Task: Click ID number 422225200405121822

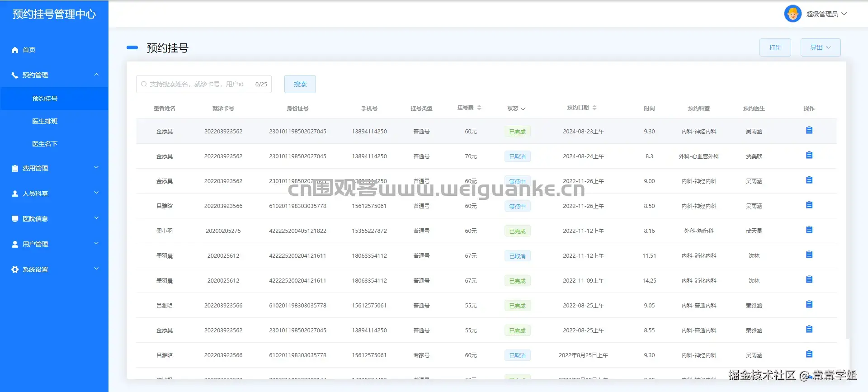Action: coord(297,231)
